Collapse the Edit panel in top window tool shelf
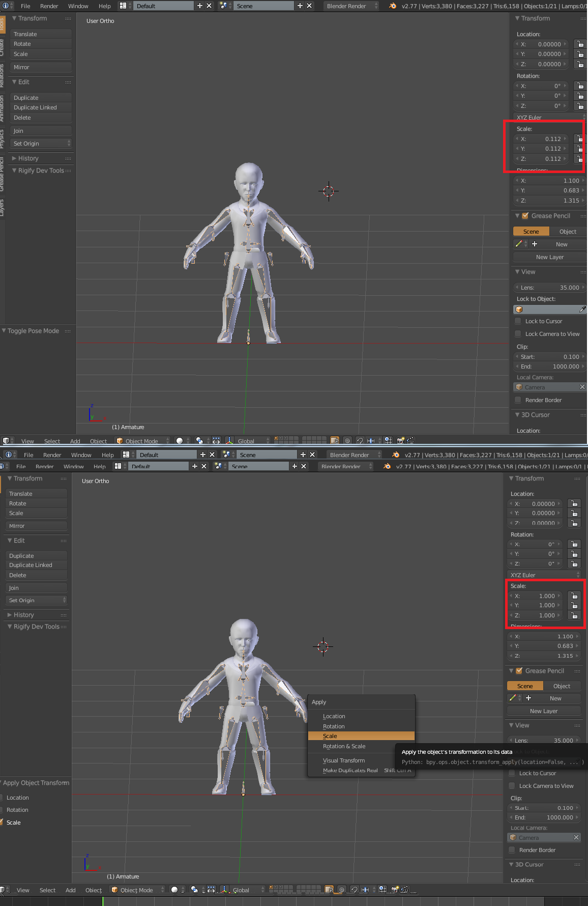 [x=14, y=82]
